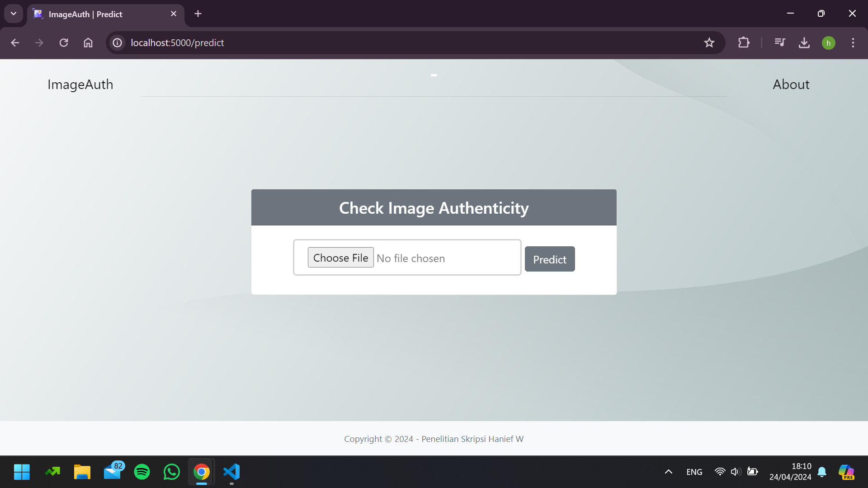
Task: Reload the page
Action: click(64, 42)
